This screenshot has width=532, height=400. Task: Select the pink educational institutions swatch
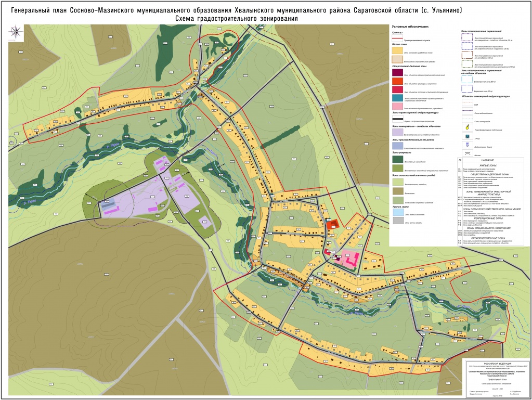(398, 106)
